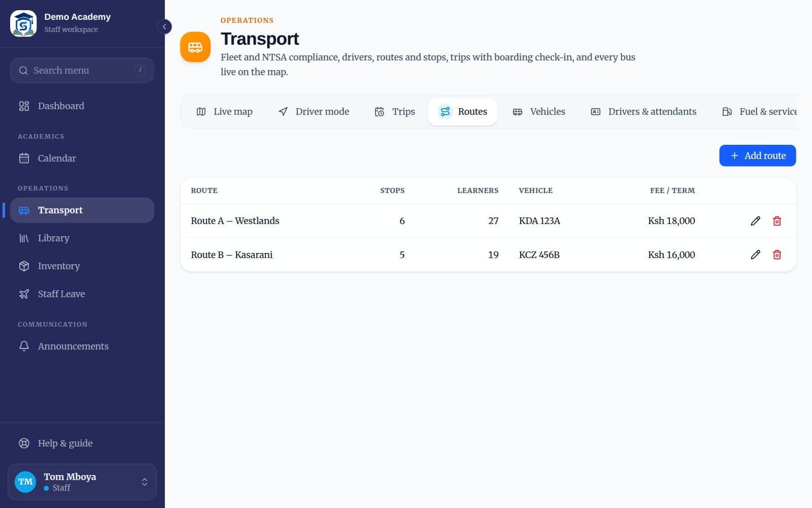Click the fee Ksh 18,000

coord(671,220)
